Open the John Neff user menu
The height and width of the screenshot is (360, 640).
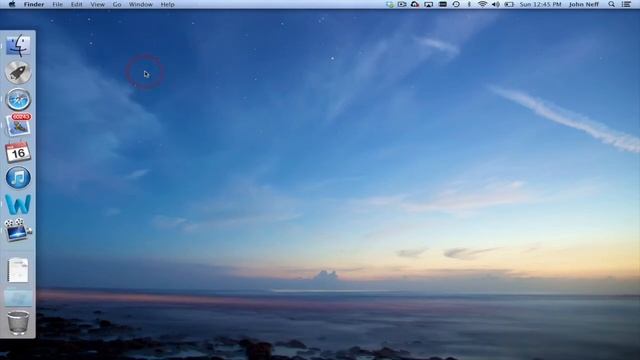(x=584, y=4)
